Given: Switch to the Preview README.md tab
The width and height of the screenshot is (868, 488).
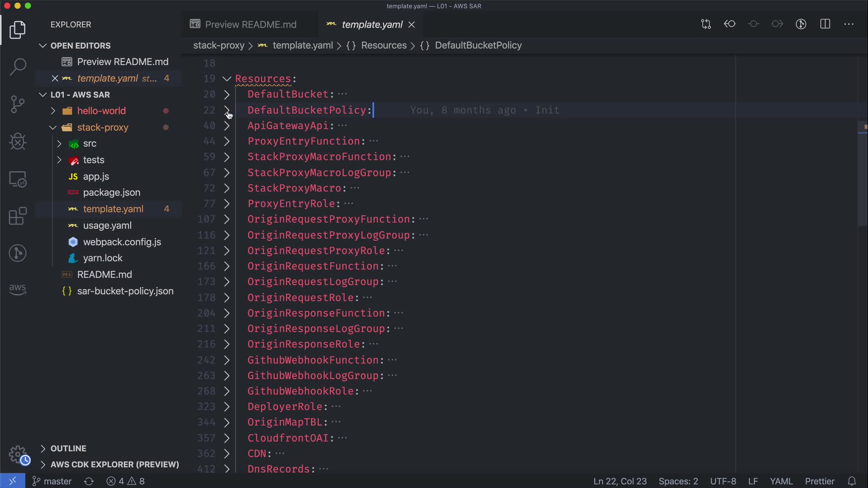Looking at the screenshot, I should (250, 24).
